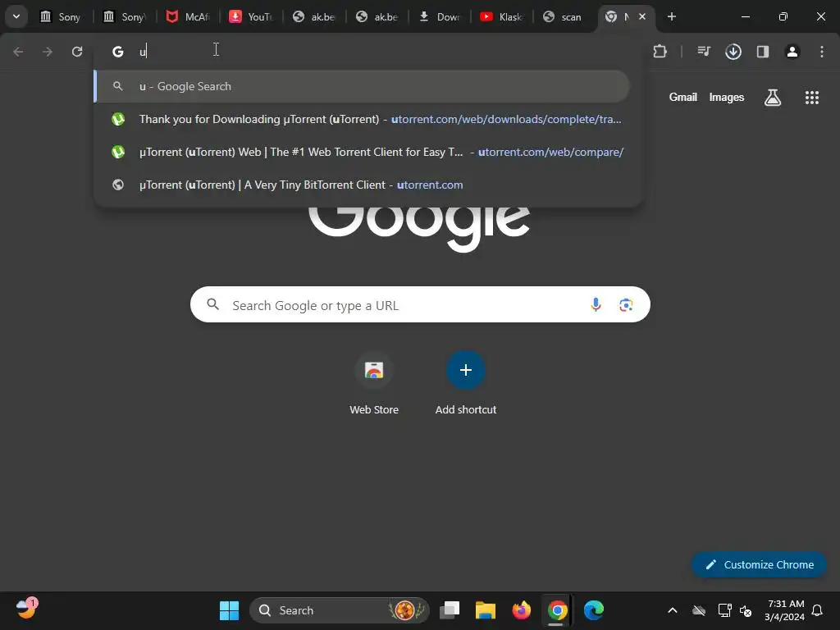Switch to the YouTube downloader tab
The height and width of the screenshot is (630, 840).
pyautogui.click(x=250, y=16)
